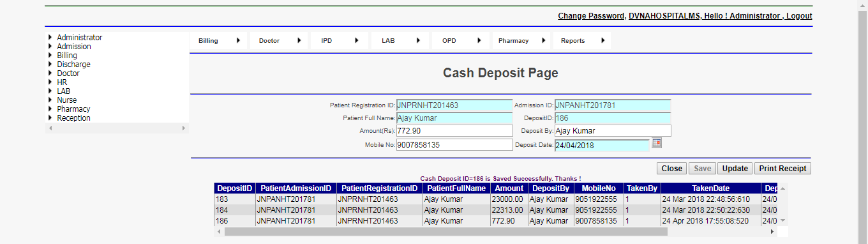Click the DepositID column header
This screenshot has width=868, height=244.
tap(235, 188)
